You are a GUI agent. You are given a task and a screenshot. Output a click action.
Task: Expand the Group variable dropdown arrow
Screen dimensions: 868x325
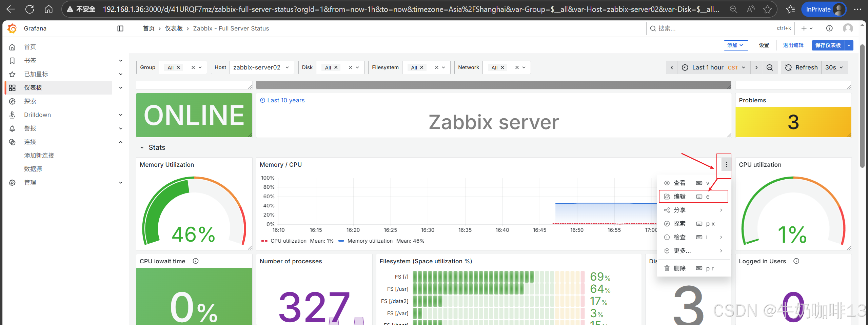coord(200,67)
